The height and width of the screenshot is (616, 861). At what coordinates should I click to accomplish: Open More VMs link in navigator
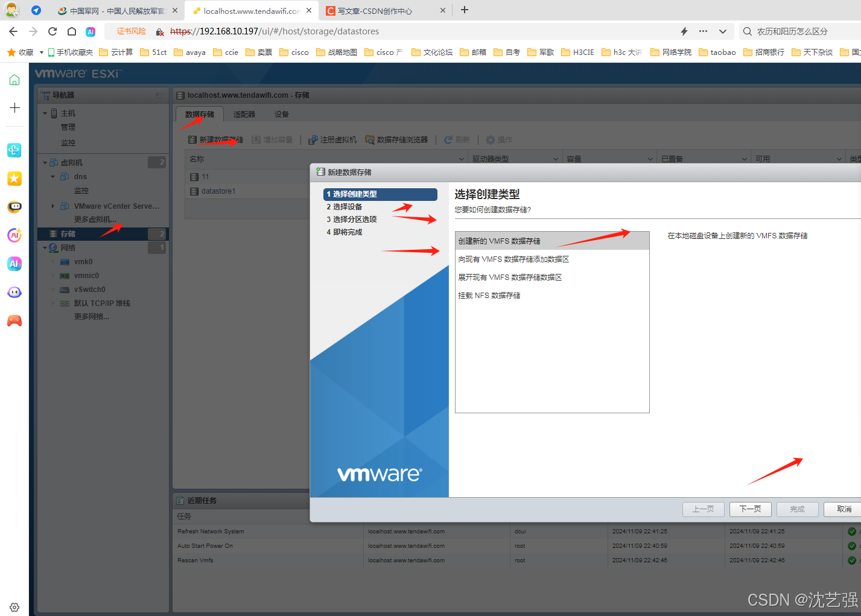[95, 220]
